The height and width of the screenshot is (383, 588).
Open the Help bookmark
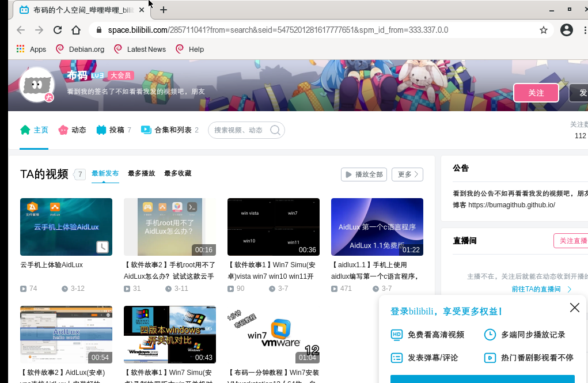coord(190,49)
